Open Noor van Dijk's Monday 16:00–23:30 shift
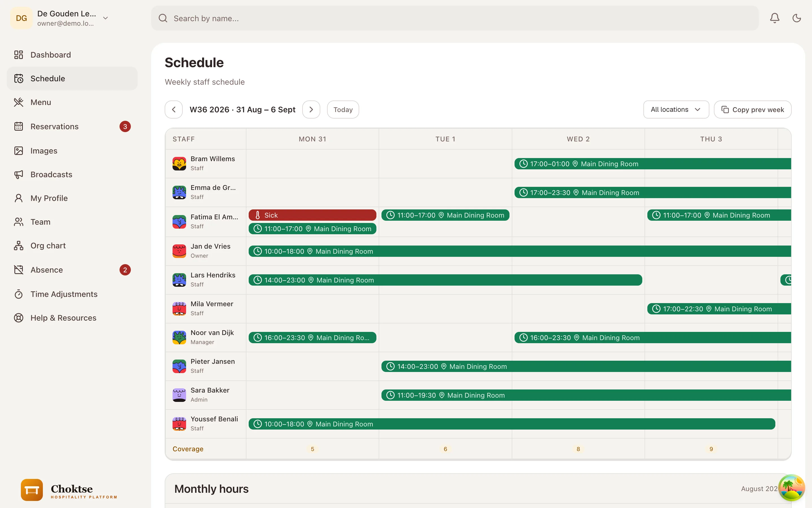The width and height of the screenshot is (812, 508). (x=312, y=338)
